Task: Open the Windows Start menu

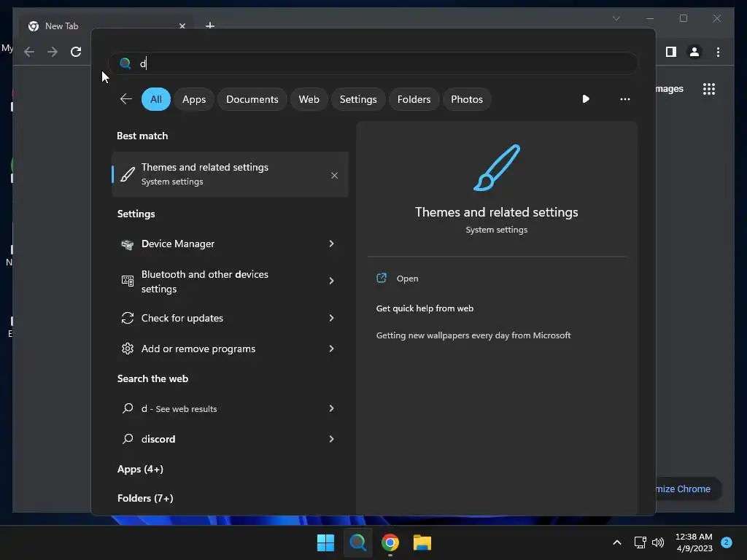Action: click(x=326, y=542)
